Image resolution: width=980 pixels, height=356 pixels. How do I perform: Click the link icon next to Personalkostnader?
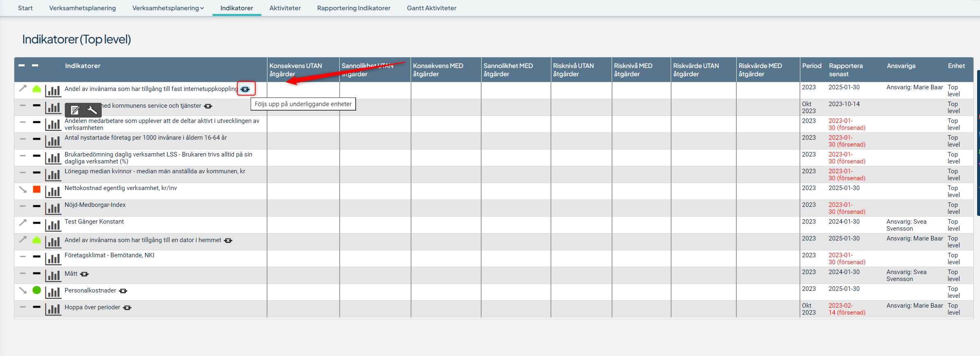123,291
